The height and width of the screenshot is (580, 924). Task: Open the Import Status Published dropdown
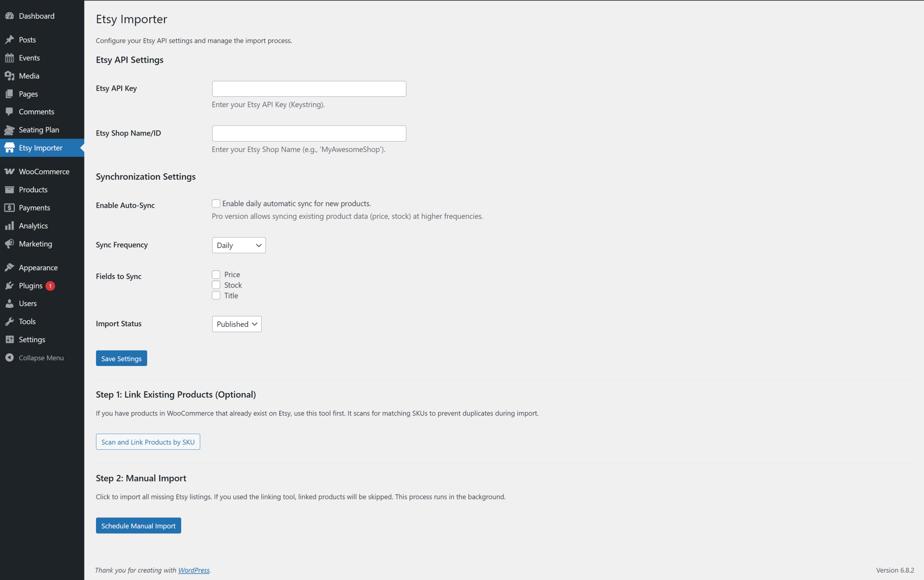coord(236,324)
